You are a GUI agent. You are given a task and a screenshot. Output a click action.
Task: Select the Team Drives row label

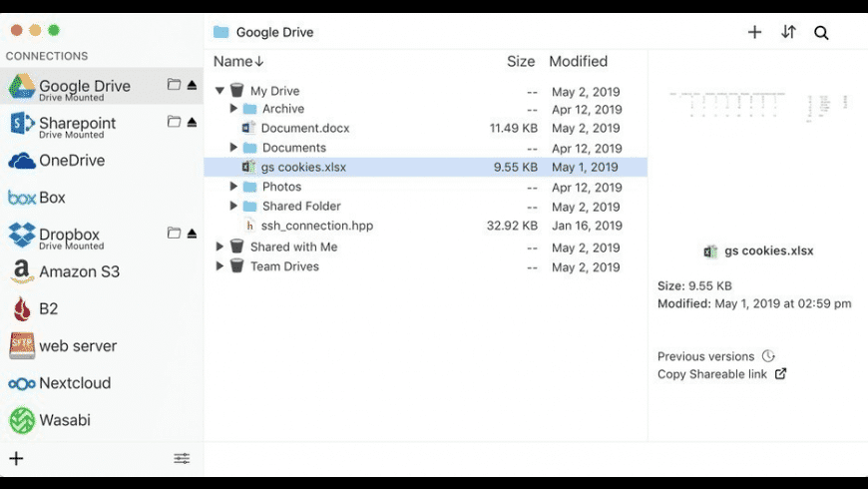point(284,266)
